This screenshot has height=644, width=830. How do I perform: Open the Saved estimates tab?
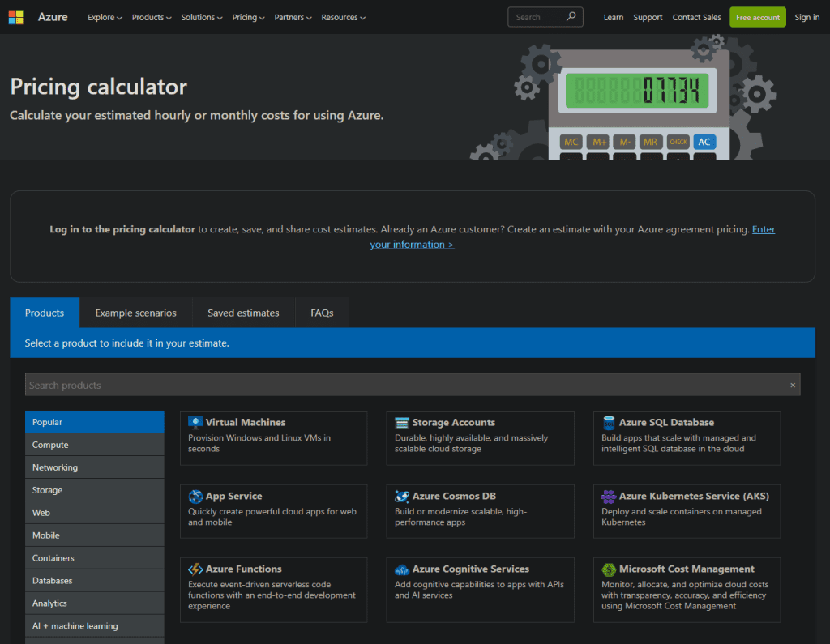coord(243,313)
